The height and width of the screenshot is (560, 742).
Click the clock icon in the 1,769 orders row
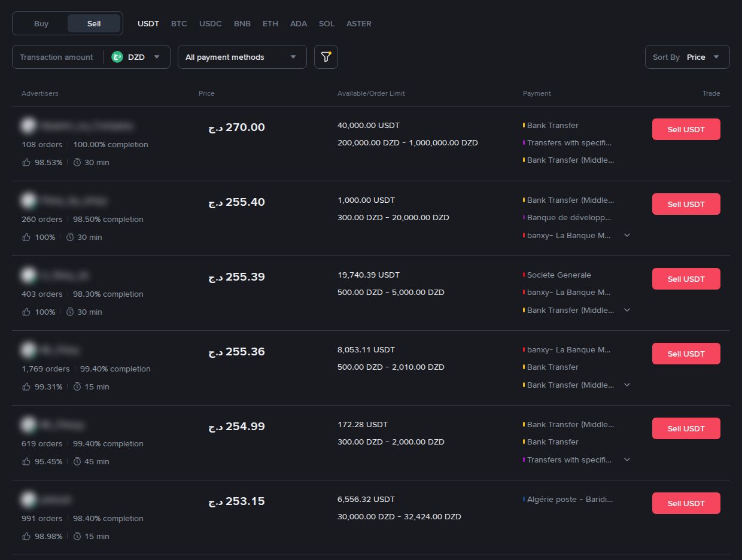pos(77,386)
